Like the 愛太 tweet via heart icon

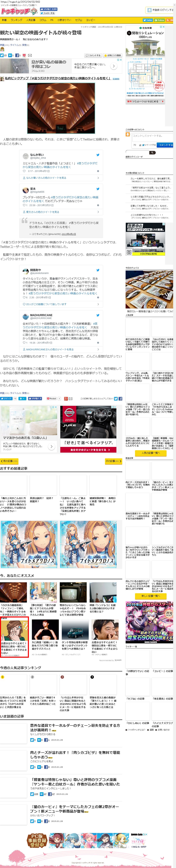point(24,205)
